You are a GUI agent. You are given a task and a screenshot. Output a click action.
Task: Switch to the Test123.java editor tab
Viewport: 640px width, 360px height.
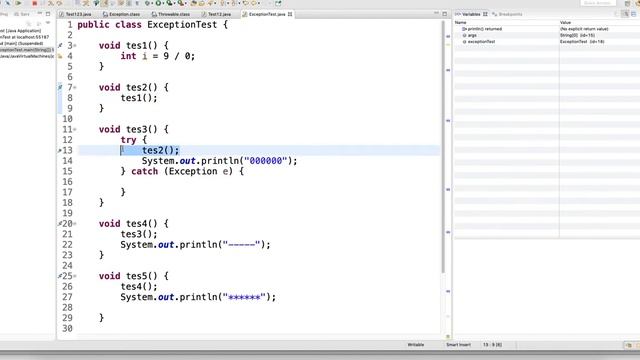click(x=76, y=14)
